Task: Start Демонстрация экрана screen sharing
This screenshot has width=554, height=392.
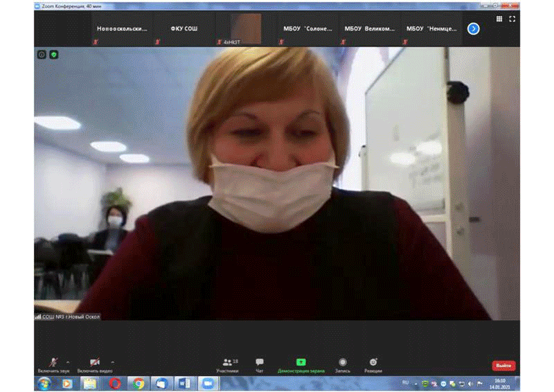Action: [301, 364]
